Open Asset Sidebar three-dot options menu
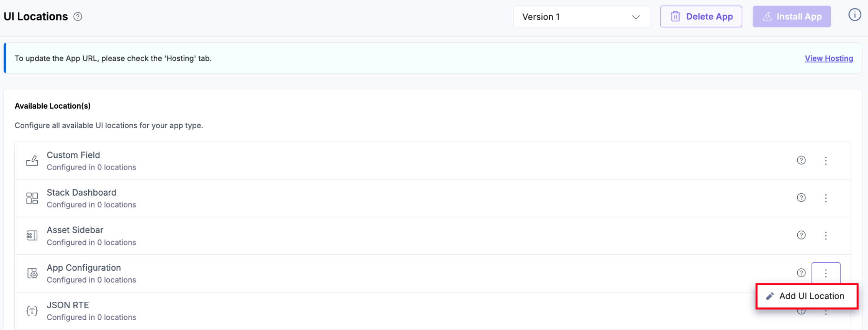868x330 pixels. pos(825,236)
